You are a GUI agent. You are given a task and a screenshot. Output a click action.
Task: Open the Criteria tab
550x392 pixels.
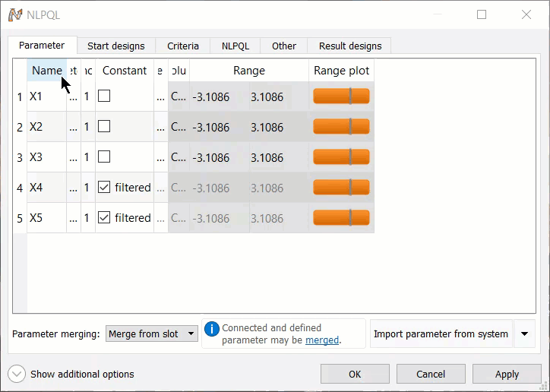tap(183, 46)
